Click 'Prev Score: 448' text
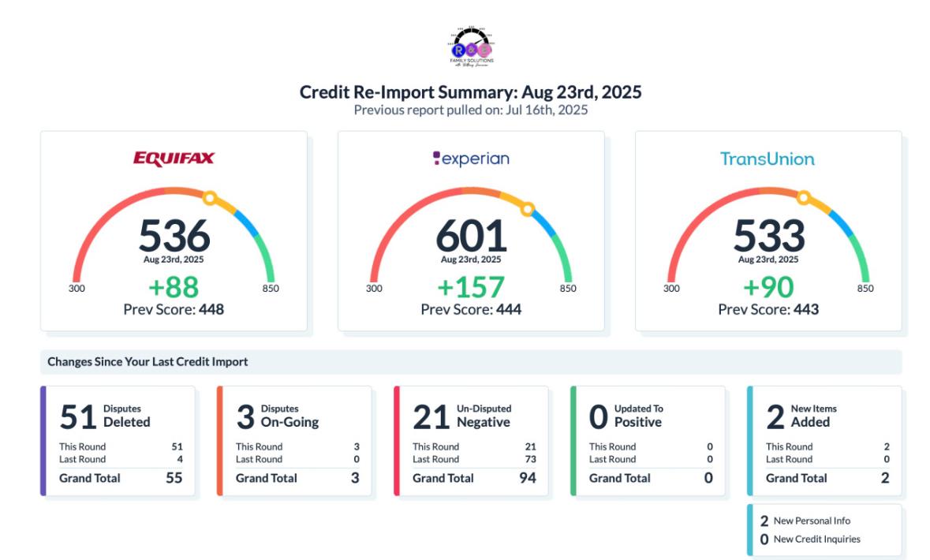Image resolution: width=930 pixels, height=560 pixels. [x=174, y=310]
